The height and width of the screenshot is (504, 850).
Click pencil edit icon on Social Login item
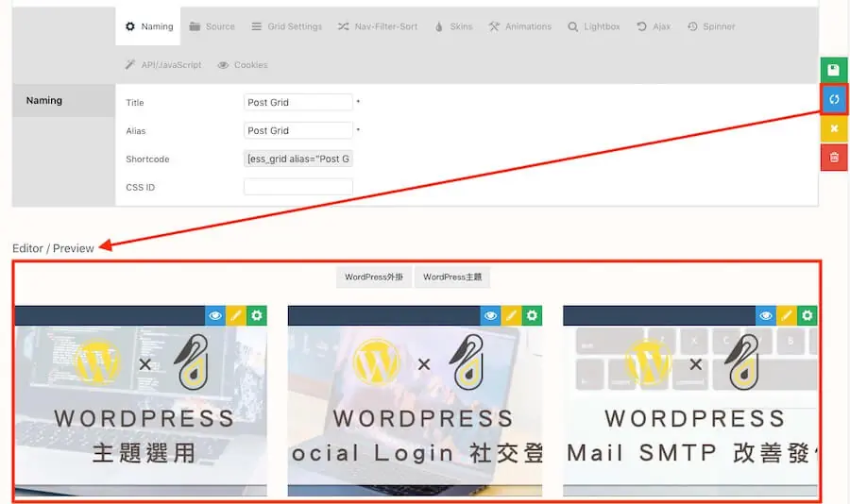point(511,315)
